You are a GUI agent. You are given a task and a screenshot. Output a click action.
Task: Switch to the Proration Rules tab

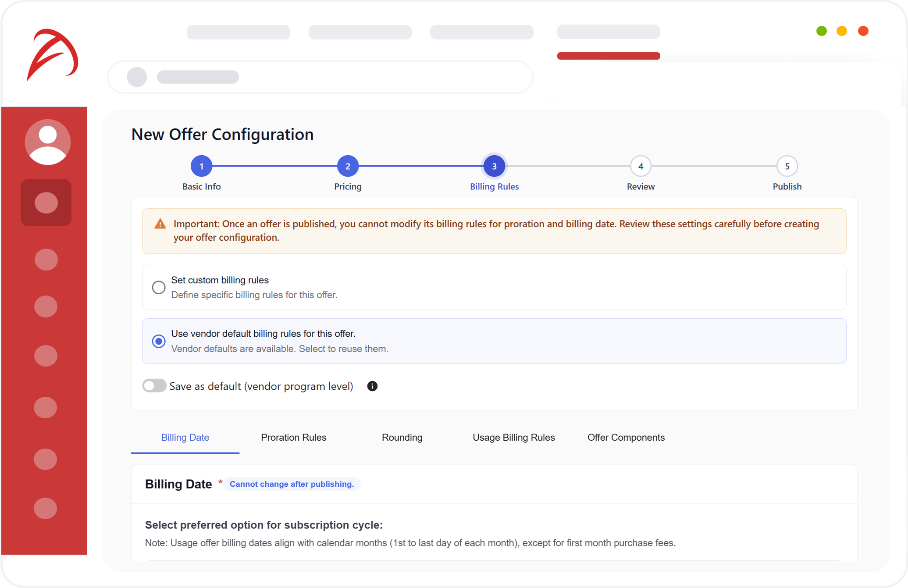tap(293, 437)
